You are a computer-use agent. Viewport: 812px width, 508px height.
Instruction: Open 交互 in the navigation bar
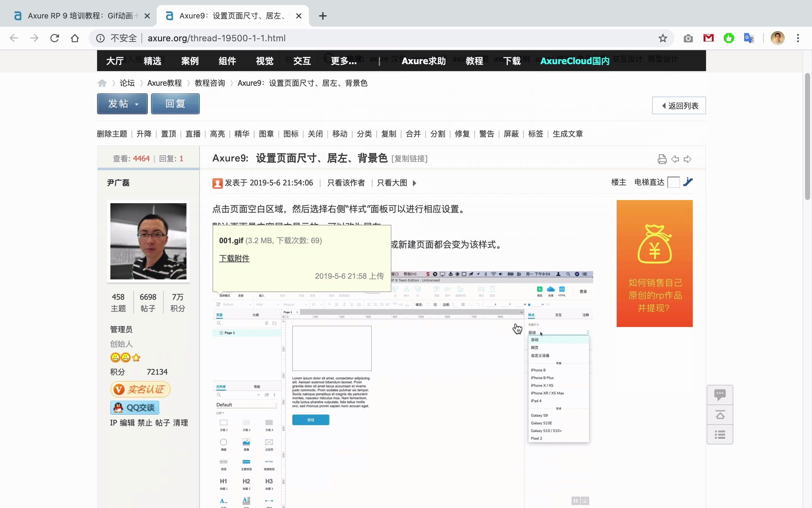pos(302,61)
